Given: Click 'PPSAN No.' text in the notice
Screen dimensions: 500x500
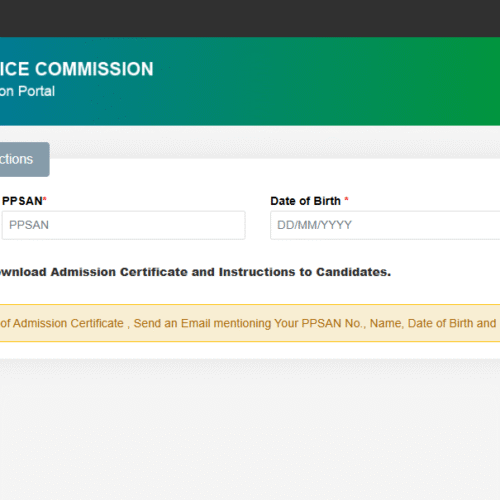Looking at the screenshot, I should [x=334, y=323].
